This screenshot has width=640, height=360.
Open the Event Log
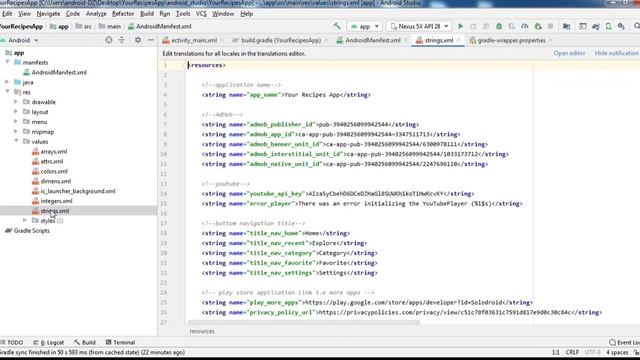[624, 342]
